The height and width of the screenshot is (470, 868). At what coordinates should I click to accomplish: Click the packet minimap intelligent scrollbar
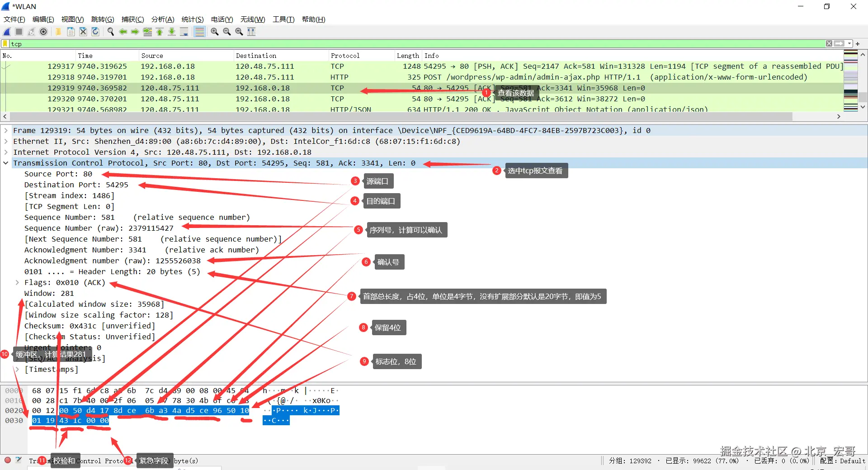click(x=850, y=81)
